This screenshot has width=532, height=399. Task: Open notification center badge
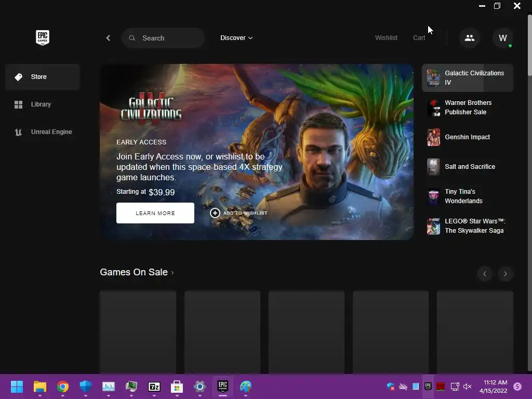(517, 387)
